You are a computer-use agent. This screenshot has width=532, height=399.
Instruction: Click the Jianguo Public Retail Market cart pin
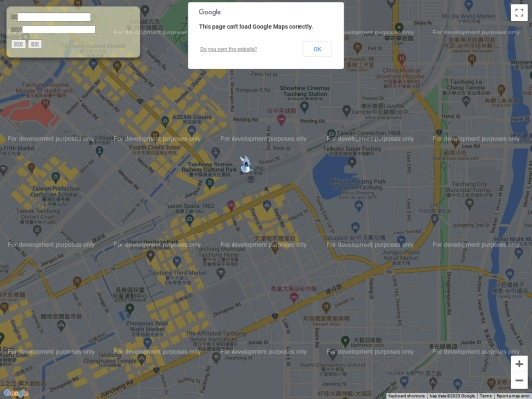pos(401,241)
